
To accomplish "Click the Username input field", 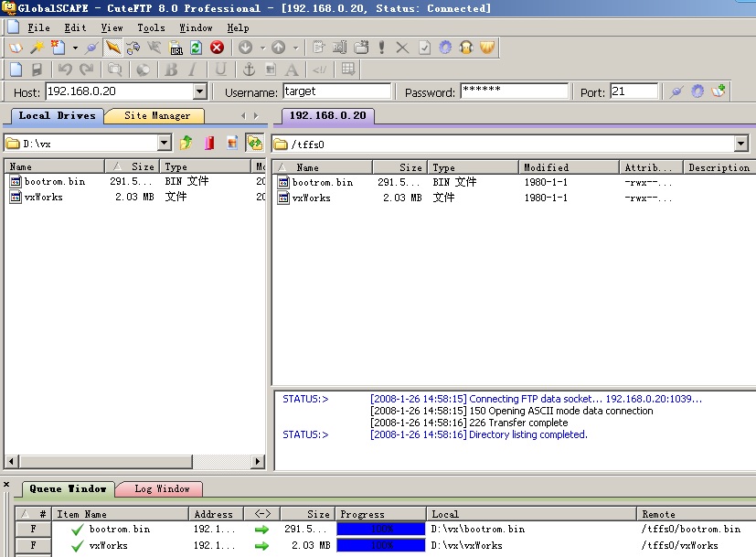I will point(336,91).
